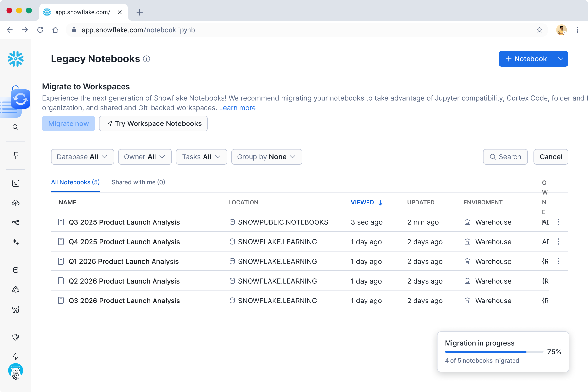Expand the Tasks All filter dropdown

201,157
